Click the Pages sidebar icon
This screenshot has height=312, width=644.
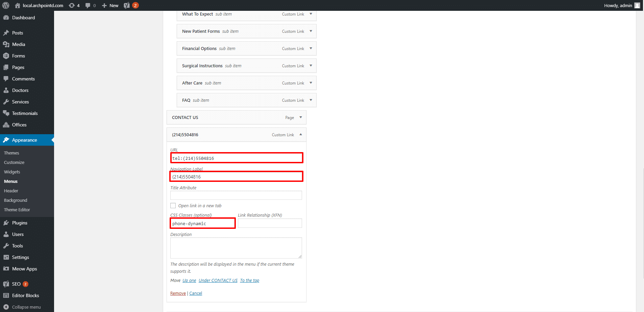pos(6,67)
